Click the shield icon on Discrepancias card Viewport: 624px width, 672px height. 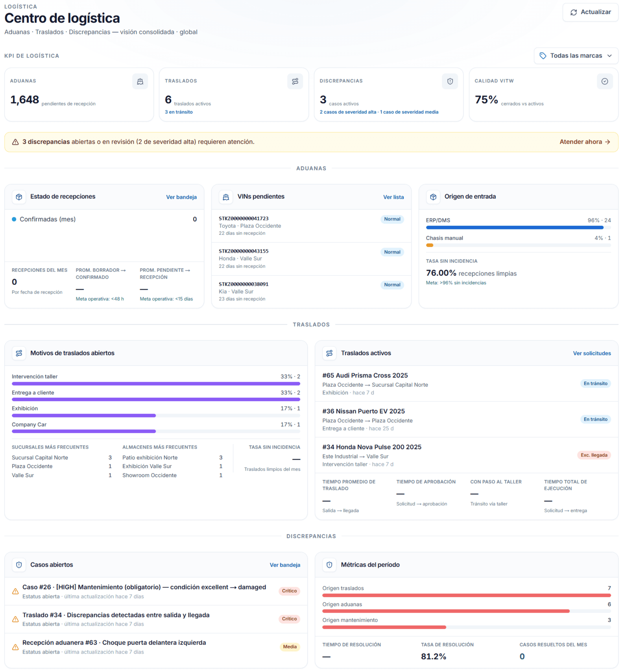coord(450,81)
